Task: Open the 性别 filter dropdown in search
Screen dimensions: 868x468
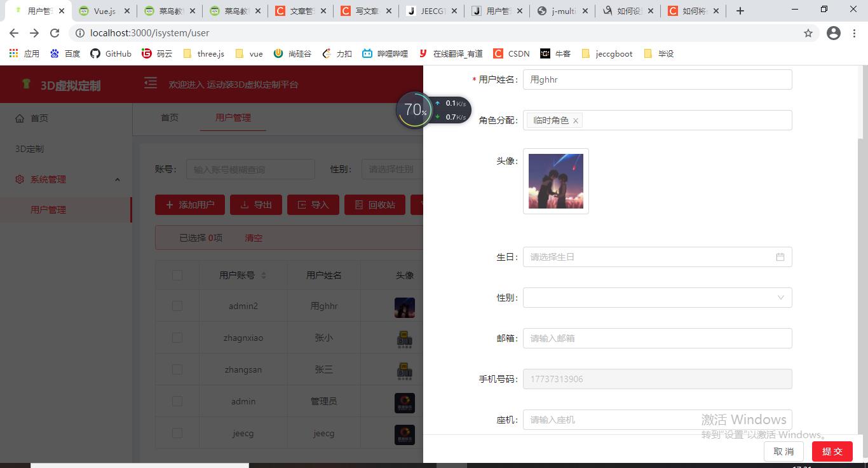Action: click(x=392, y=169)
